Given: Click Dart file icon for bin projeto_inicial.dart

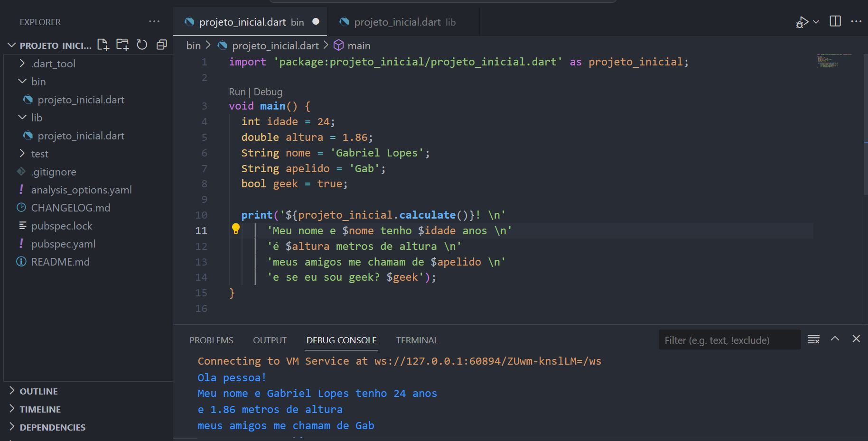Looking at the screenshot, I should coord(28,100).
